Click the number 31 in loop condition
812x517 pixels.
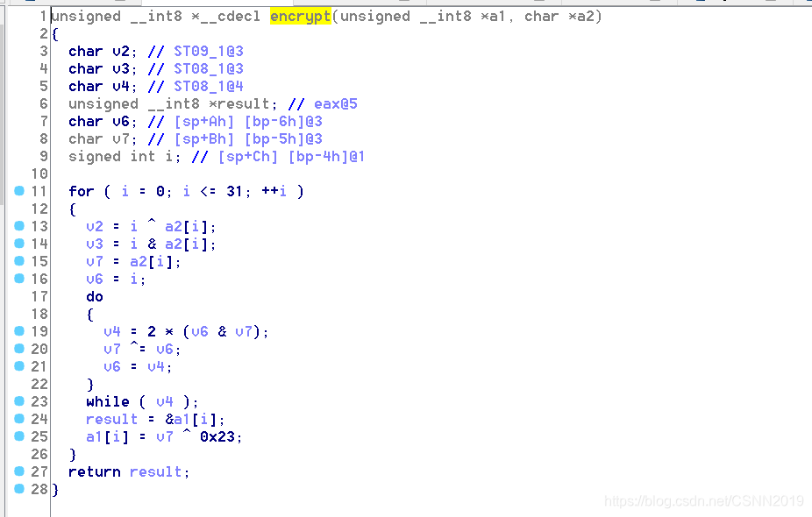point(234,192)
